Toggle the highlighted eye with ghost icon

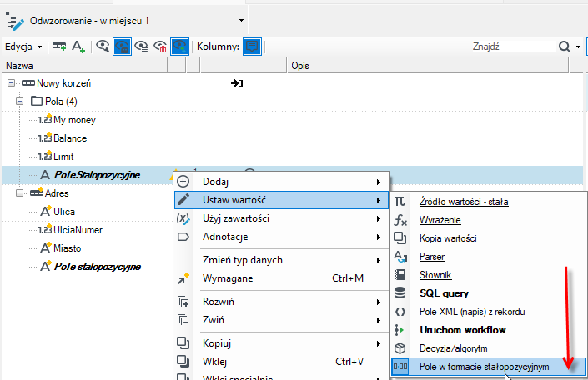pyautogui.click(x=123, y=47)
